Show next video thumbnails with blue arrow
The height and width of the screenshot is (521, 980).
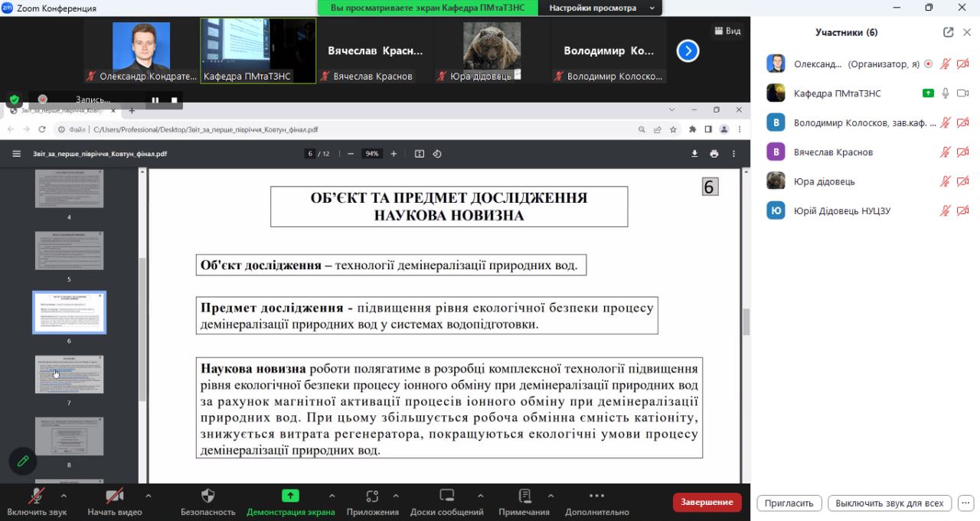tap(688, 51)
